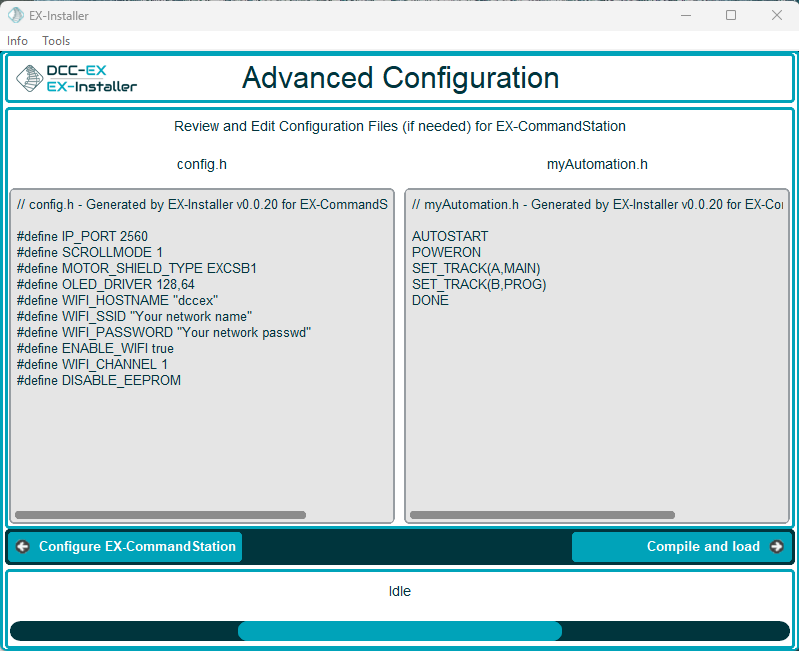Image resolution: width=799 pixels, height=651 pixels.
Task: Click the myAutomation.h horizontal scrollbar
Action: coord(542,515)
